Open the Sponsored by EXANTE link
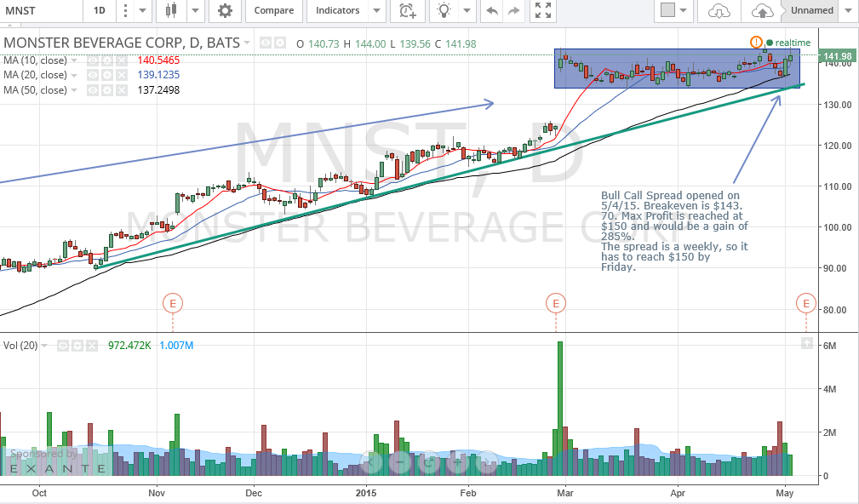The height and width of the screenshot is (504, 859). click(x=56, y=461)
